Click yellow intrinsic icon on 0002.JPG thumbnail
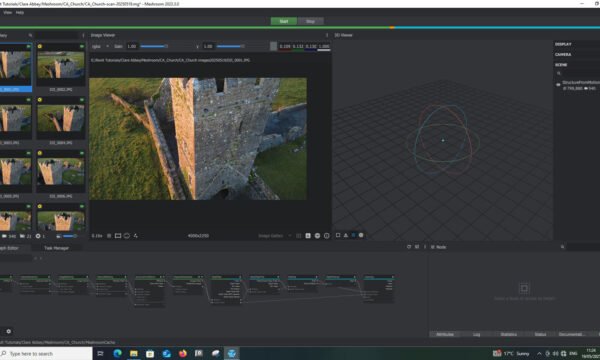The image size is (600, 360). [x=40, y=46]
